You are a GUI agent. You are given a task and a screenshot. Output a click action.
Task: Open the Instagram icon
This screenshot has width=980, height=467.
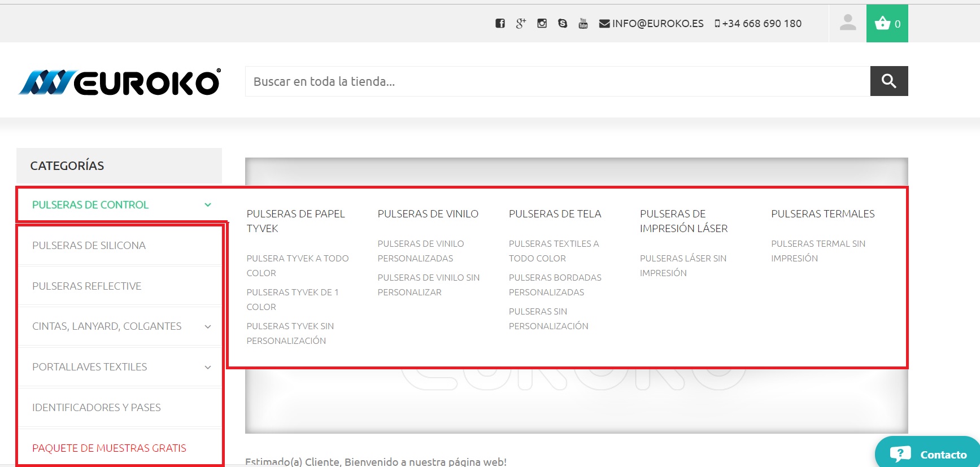pyautogui.click(x=542, y=23)
